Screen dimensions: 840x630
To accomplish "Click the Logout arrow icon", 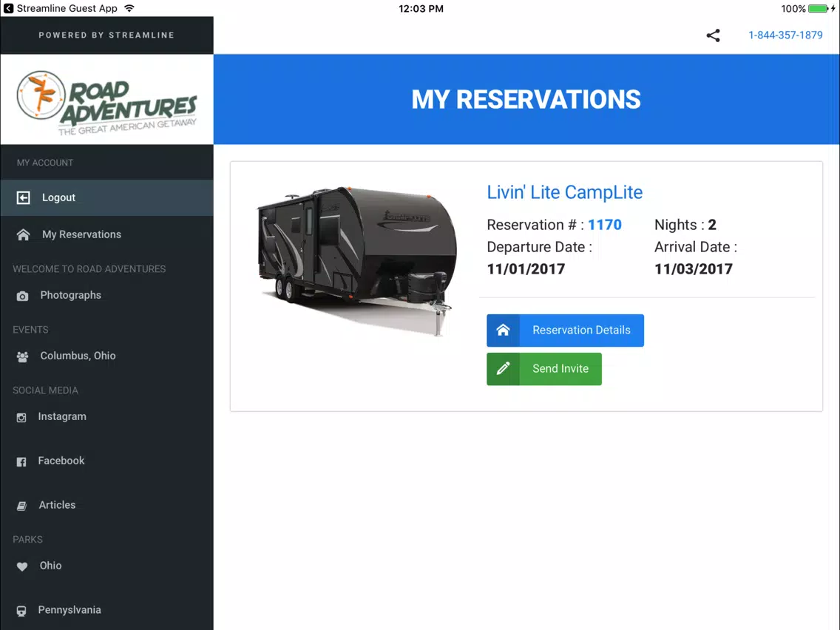I will [23, 197].
